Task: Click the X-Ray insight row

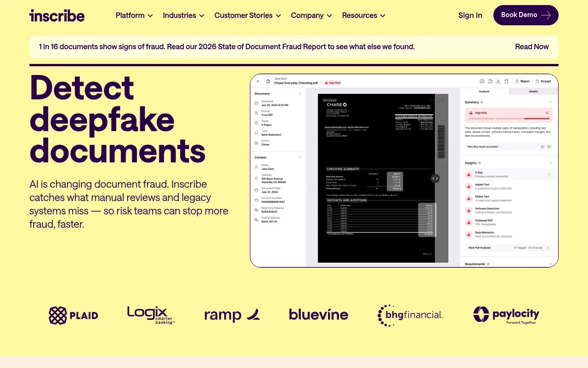Action: point(509,175)
